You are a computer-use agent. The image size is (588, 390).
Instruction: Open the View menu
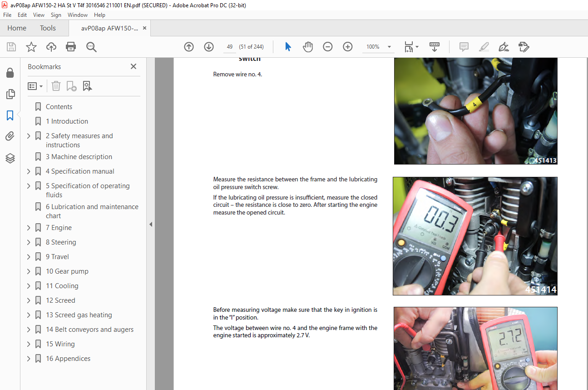click(x=39, y=15)
